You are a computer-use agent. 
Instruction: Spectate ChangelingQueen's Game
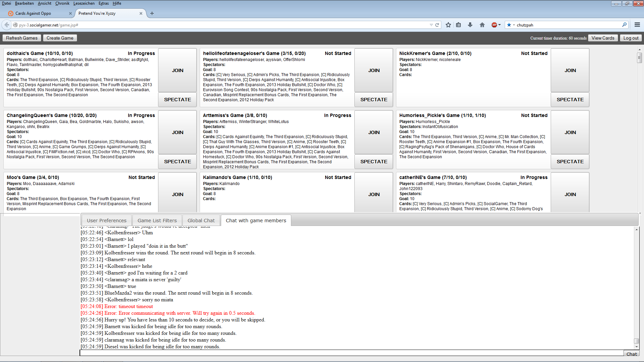click(x=178, y=162)
